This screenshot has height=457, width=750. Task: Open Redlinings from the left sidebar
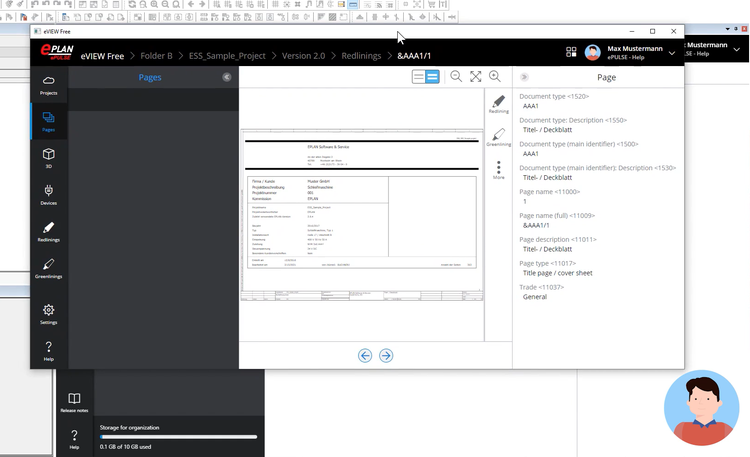(x=48, y=232)
